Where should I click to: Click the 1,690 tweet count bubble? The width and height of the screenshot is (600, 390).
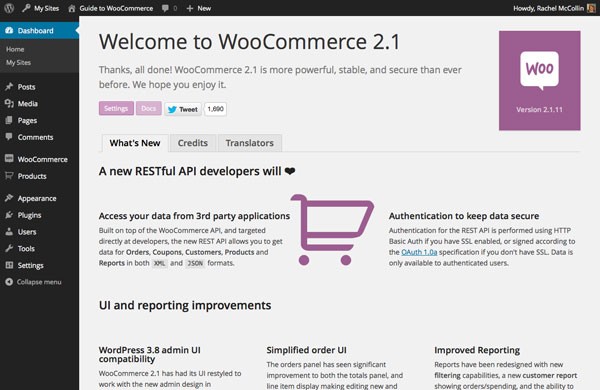click(215, 109)
